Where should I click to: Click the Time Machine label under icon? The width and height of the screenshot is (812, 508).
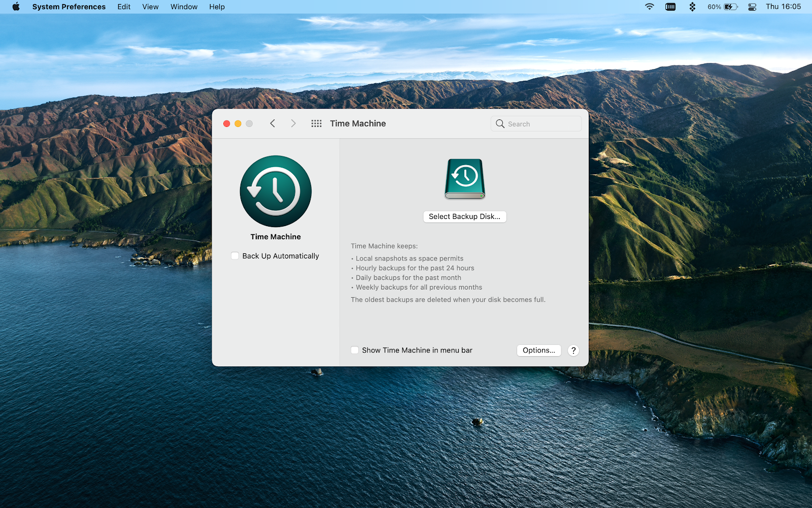pyautogui.click(x=276, y=237)
